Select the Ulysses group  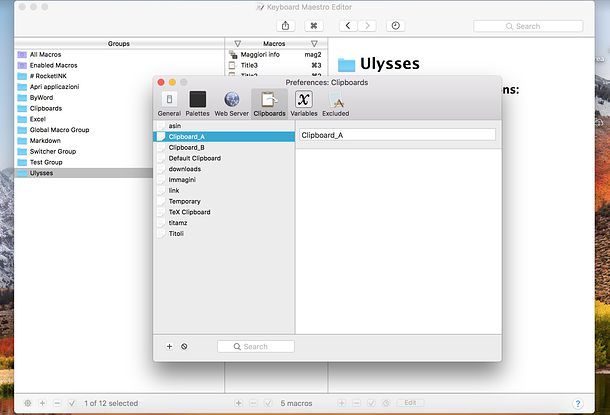click(84, 173)
